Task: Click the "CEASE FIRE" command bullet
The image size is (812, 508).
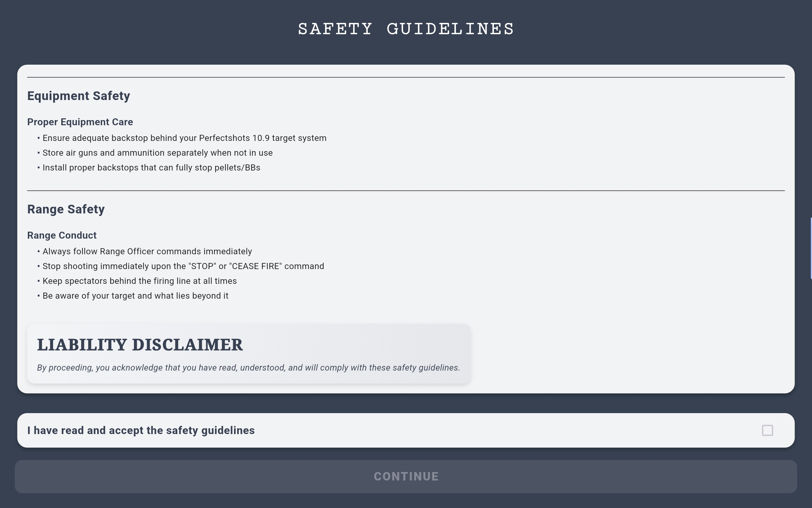Action: click(x=183, y=266)
